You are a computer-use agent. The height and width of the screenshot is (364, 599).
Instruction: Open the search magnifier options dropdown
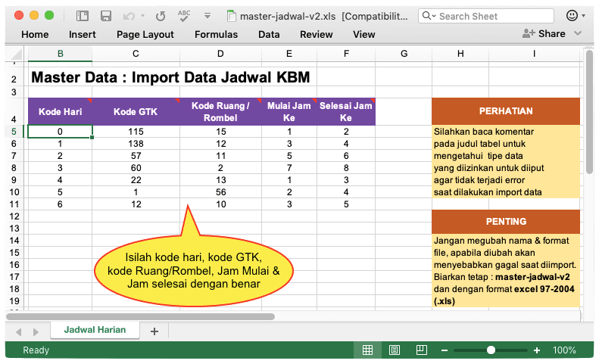click(429, 16)
